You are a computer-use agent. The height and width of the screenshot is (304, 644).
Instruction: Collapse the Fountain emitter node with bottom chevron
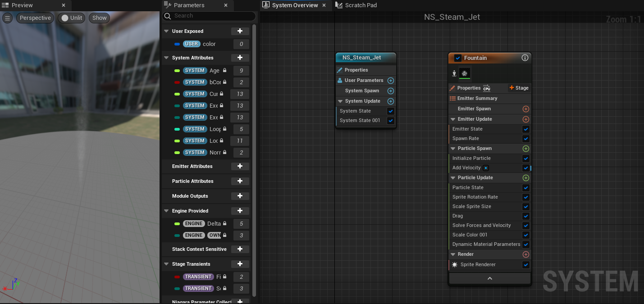click(490, 278)
